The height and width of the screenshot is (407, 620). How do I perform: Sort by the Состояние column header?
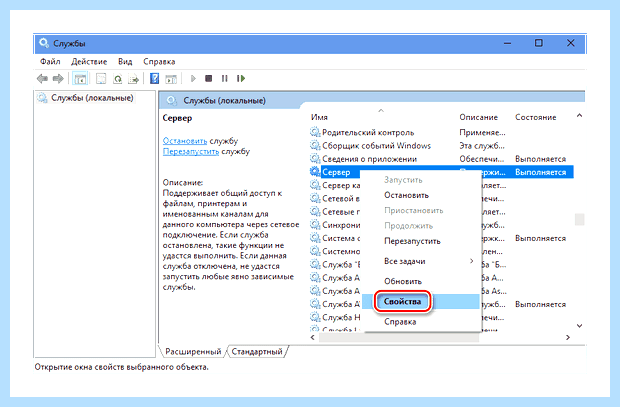pos(535,117)
